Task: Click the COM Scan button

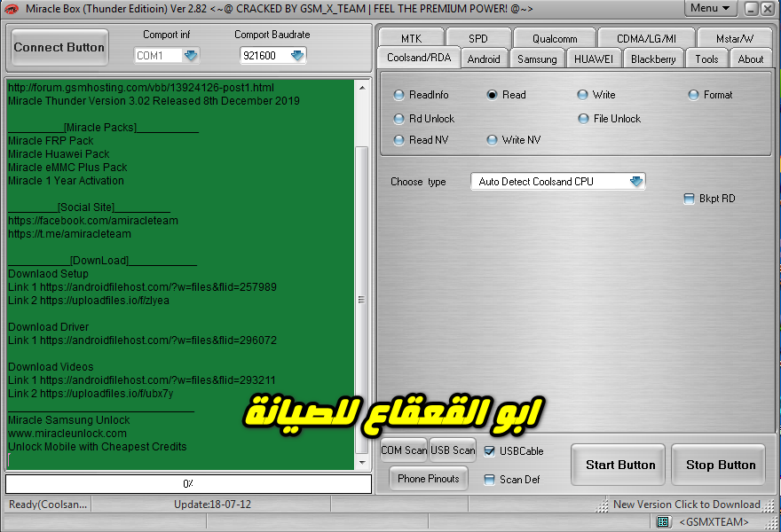Action: coord(404,450)
